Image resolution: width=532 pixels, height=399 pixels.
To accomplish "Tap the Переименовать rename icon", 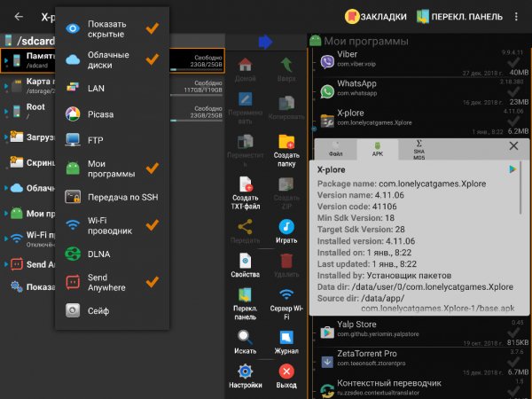I will [246, 99].
